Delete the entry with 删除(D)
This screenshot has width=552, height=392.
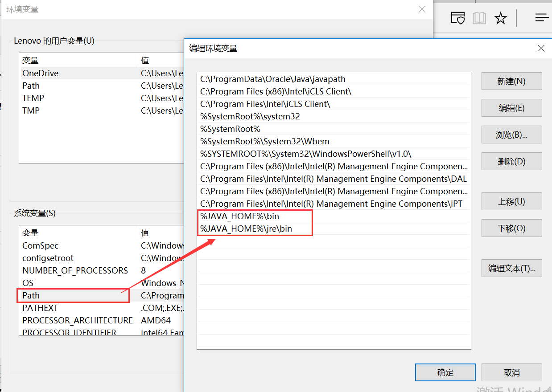coord(511,161)
